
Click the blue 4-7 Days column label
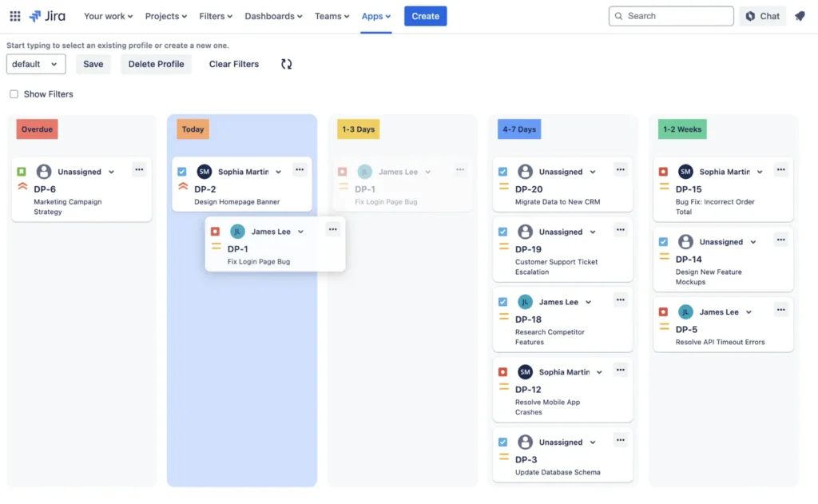click(x=519, y=129)
